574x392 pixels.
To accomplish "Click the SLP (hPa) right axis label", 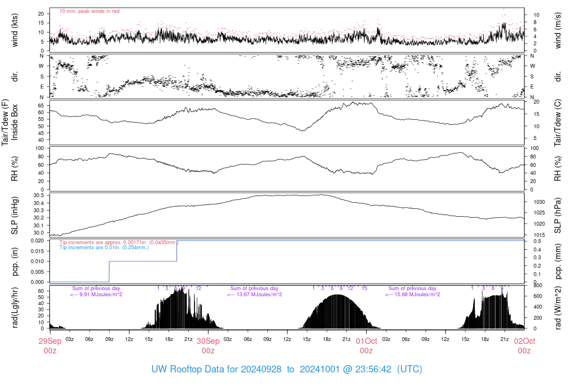I will coord(558,216).
